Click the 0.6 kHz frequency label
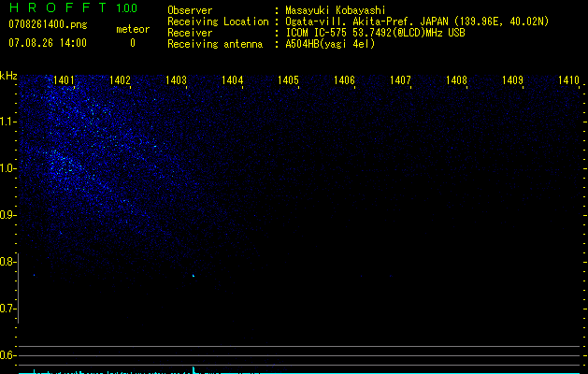 point(7,355)
